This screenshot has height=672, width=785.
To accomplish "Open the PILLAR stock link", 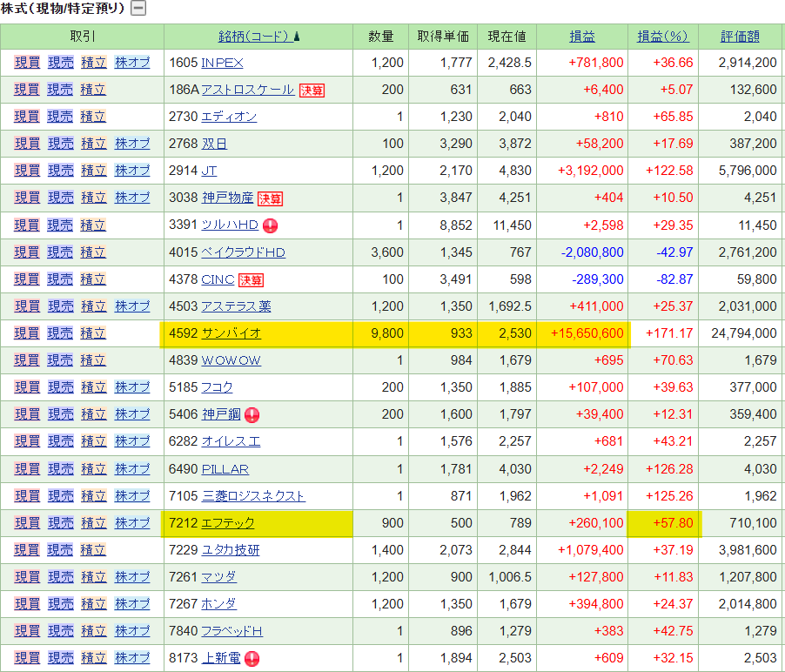I will coord(225,469).
